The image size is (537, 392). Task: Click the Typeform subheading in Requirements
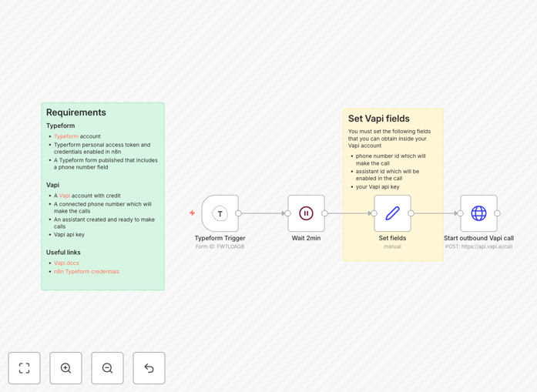click(60, 126)
